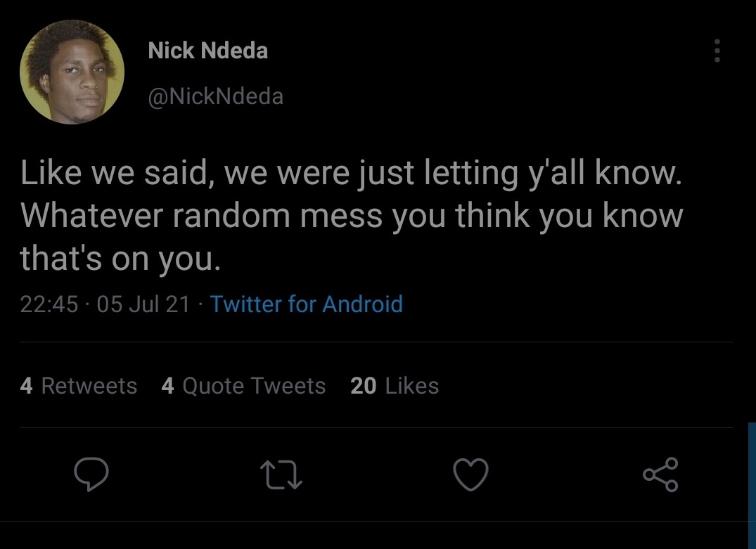Like the tweet with the heart icon
756x549 pixels.
pyautogui.click(x=470, y=474)
